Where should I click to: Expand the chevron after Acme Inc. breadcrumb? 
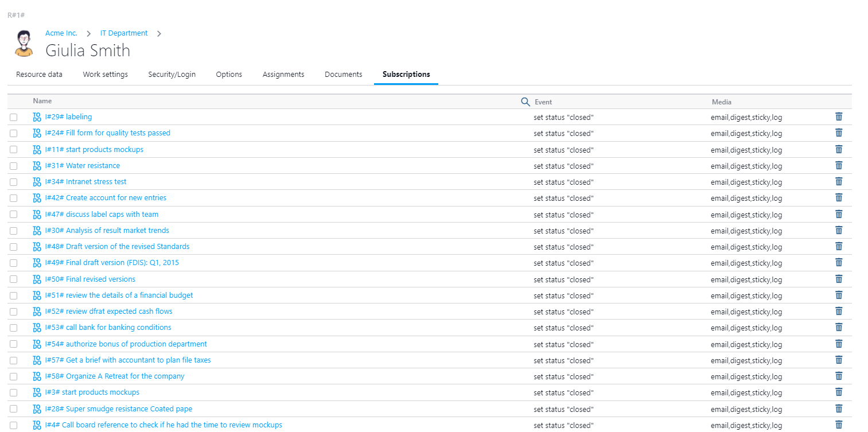click(89, 34)
